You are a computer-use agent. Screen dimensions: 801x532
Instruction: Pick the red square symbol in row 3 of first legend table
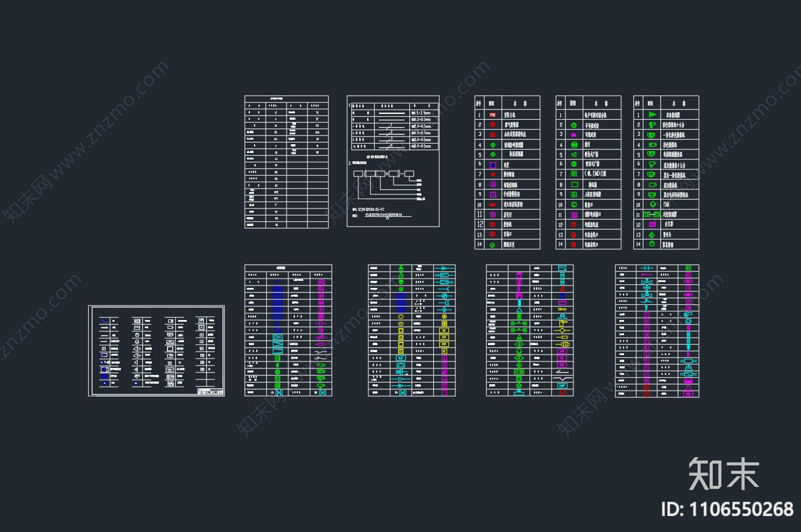coord(492,134)
